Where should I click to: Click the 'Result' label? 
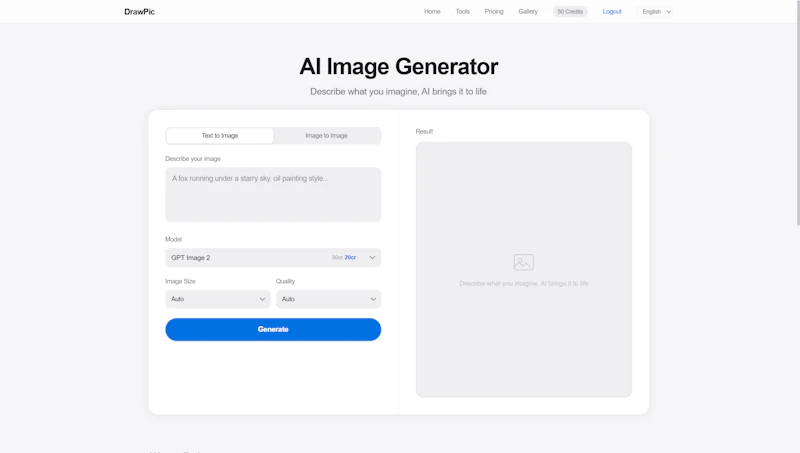(424, 131)
